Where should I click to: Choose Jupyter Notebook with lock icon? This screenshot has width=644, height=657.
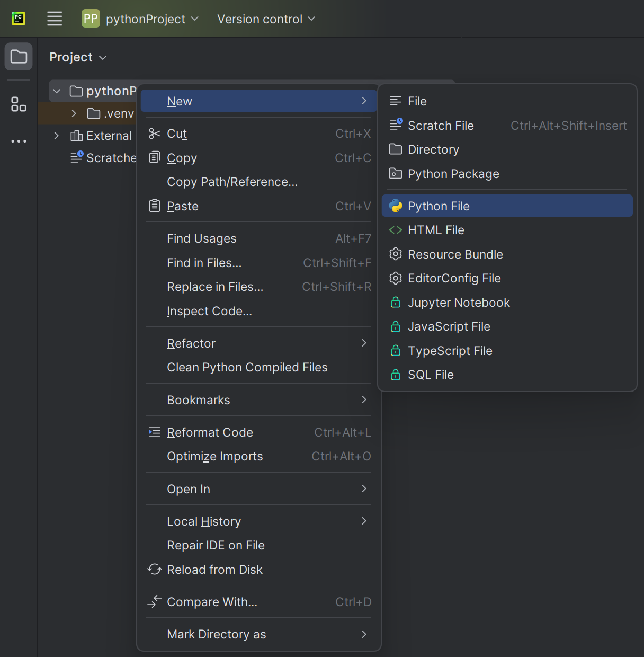[458, 303]
